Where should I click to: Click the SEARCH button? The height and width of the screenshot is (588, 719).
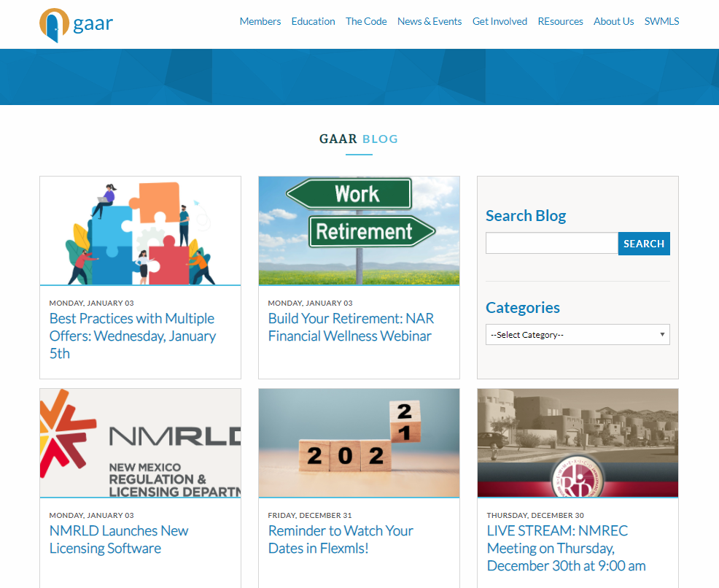644,244
